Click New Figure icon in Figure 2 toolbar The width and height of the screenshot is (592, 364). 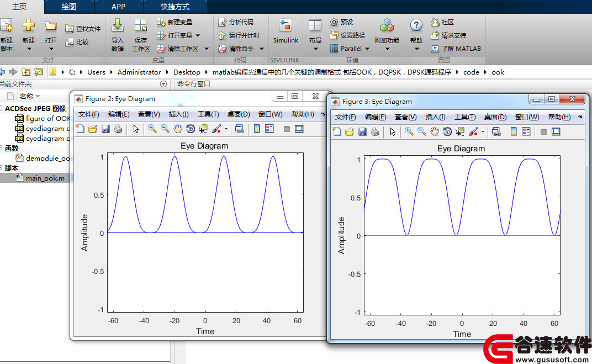pos(81,129)
